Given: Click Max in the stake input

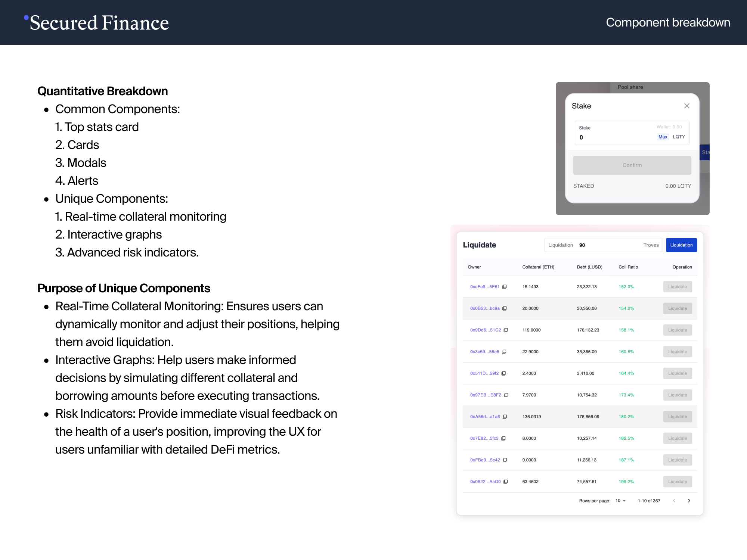Looking at the screenshot, I should (663, 137).
